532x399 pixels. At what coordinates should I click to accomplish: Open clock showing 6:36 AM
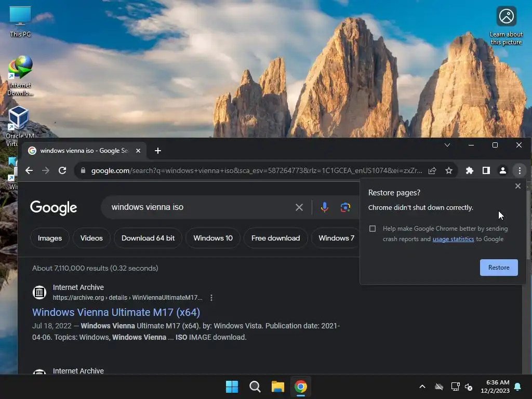(x=495, y=387)
